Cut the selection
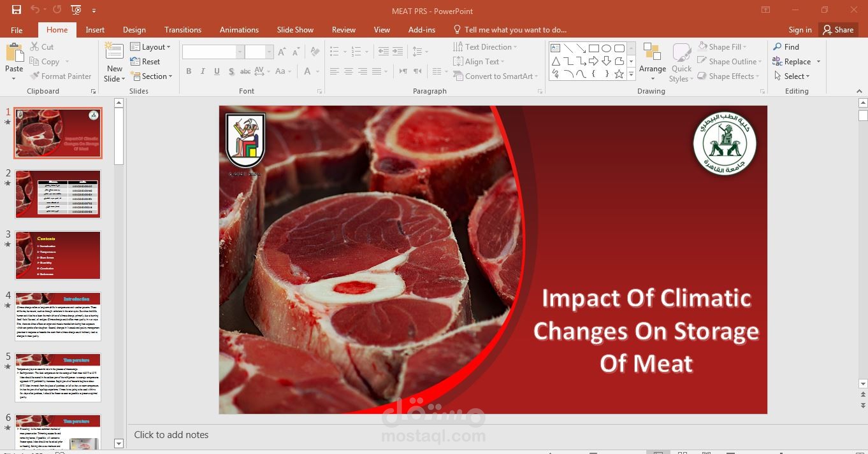Image resolution: width=868 pixels, height=454 pixels. click(42, 47)
